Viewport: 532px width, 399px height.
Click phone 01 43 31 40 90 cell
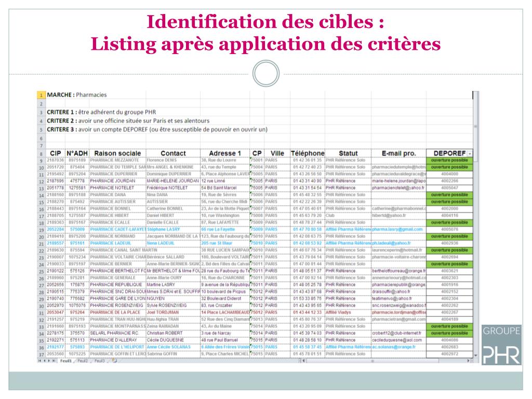coord(308,181)
